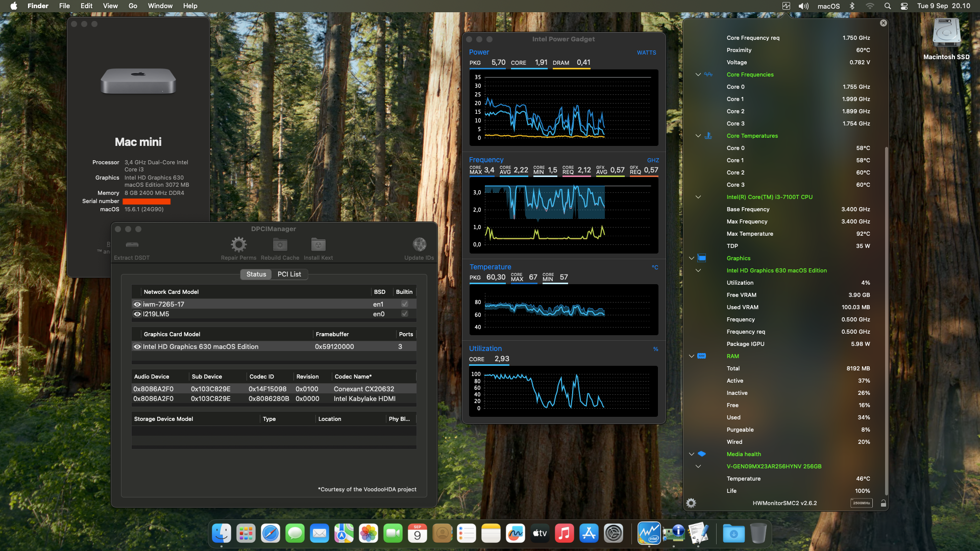Image resolution: width=980 pixels, height=551 pixels.
Task: Open Launchpad from the Dock
Action: point(246,534)
